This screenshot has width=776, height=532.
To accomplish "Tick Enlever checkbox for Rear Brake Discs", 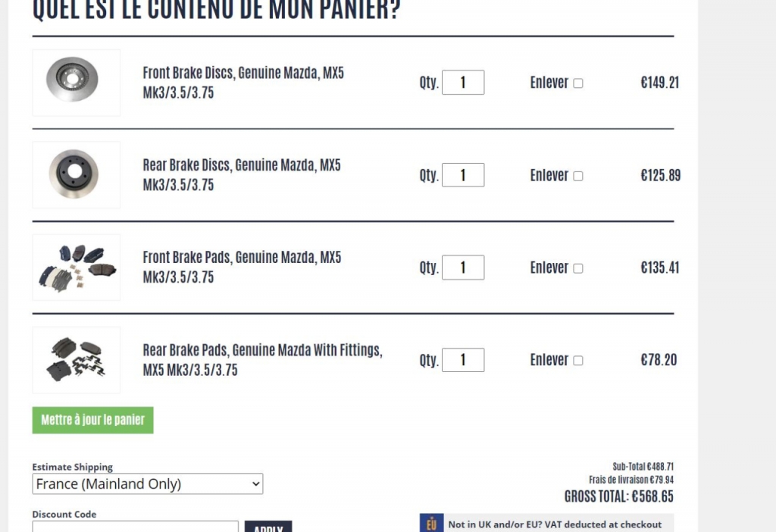I will coord(578,176).
